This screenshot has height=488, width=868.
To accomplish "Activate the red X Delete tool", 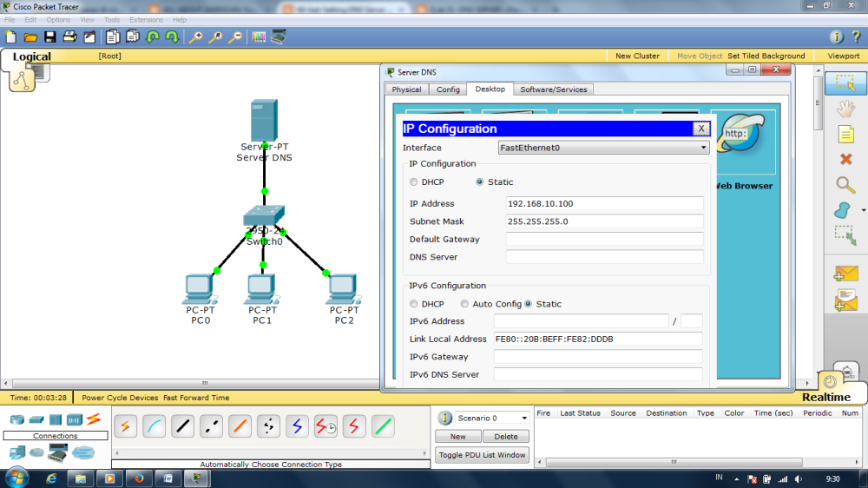I will click(x=845, y=160).
